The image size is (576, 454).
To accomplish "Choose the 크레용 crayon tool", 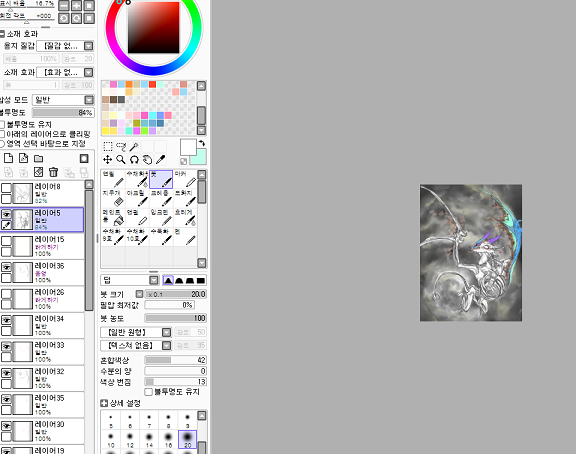I will pyautogui.click(x=161, y=198).
